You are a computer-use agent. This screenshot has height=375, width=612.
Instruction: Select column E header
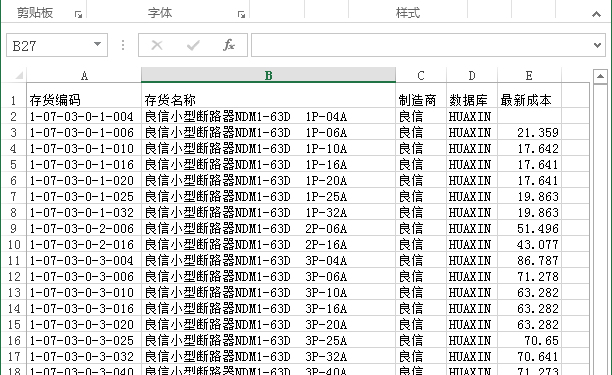(x=529, y=75)
